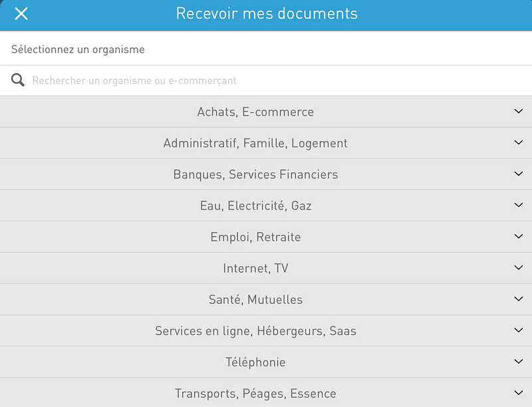
Task: Expand Eau, Electricité, Gaz chevron
Action: 519,205
